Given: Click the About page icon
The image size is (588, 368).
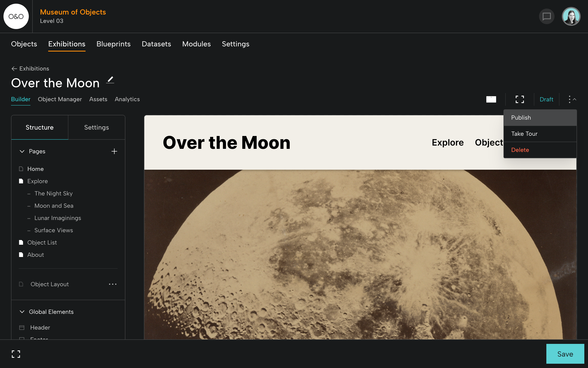Looking at the screenshot, I should [x=21, y=255].
